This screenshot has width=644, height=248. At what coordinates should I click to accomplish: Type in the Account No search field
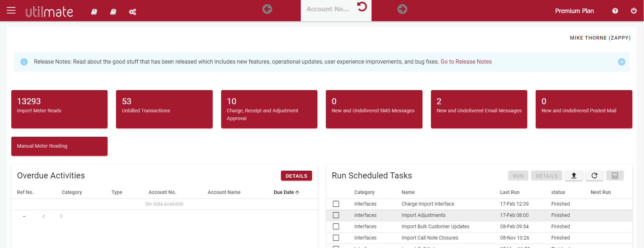(328, 10)
